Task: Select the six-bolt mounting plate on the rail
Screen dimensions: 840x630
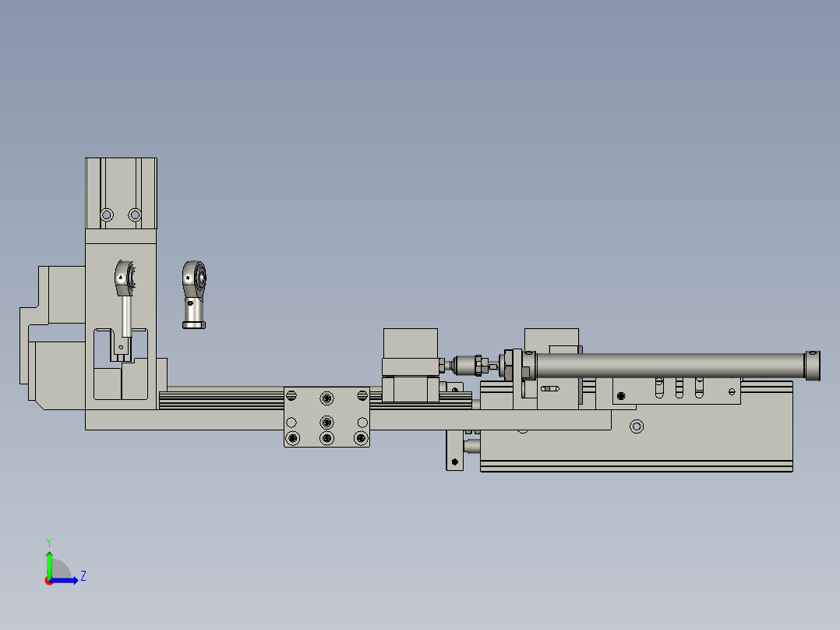Action: (x=326, y=417)
